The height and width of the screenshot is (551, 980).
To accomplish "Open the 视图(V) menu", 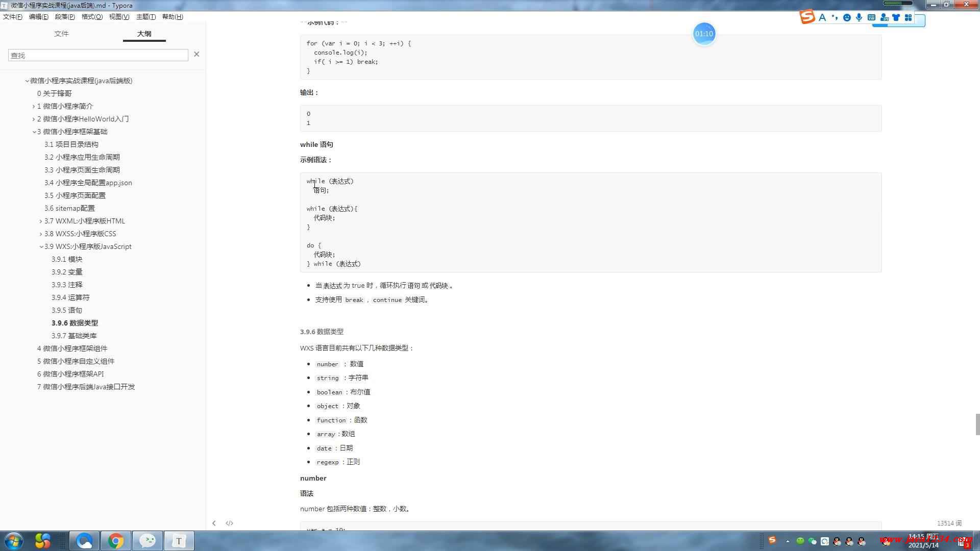I will [119, 16].
